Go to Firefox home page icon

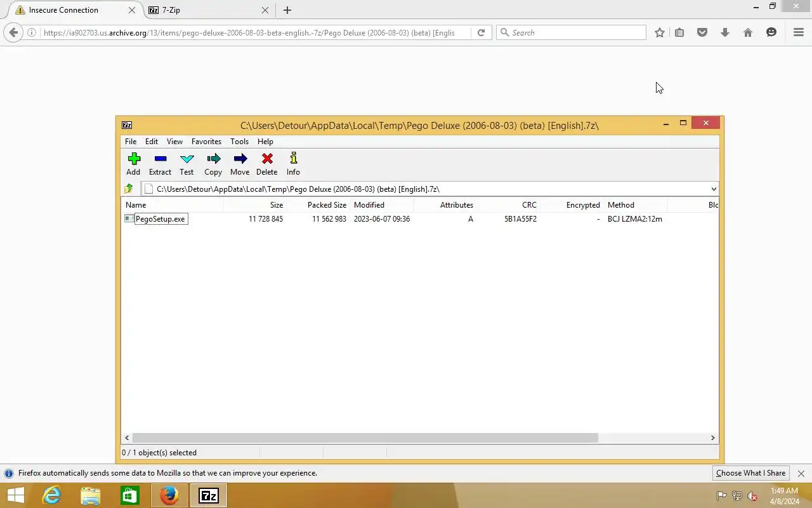(748, 32)
